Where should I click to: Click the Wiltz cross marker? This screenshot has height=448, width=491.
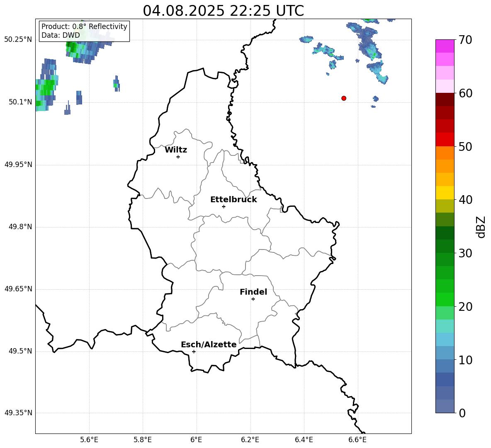[x=178, y=157]
